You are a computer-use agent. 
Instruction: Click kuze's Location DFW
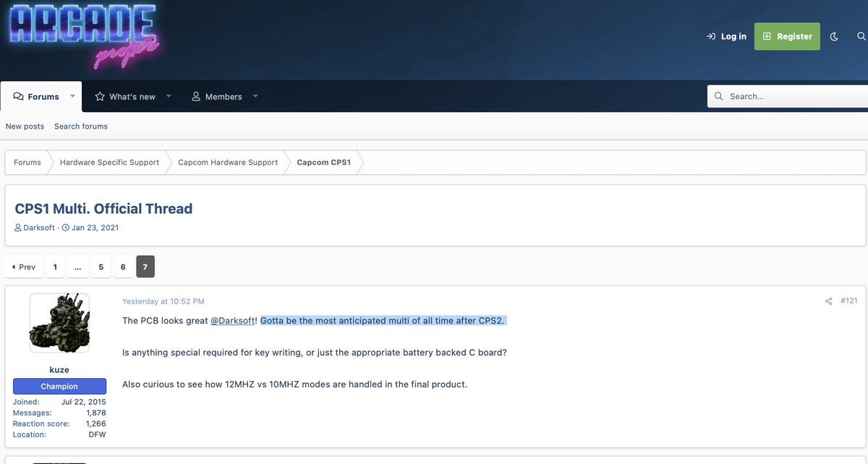click(x=98, y=434)
